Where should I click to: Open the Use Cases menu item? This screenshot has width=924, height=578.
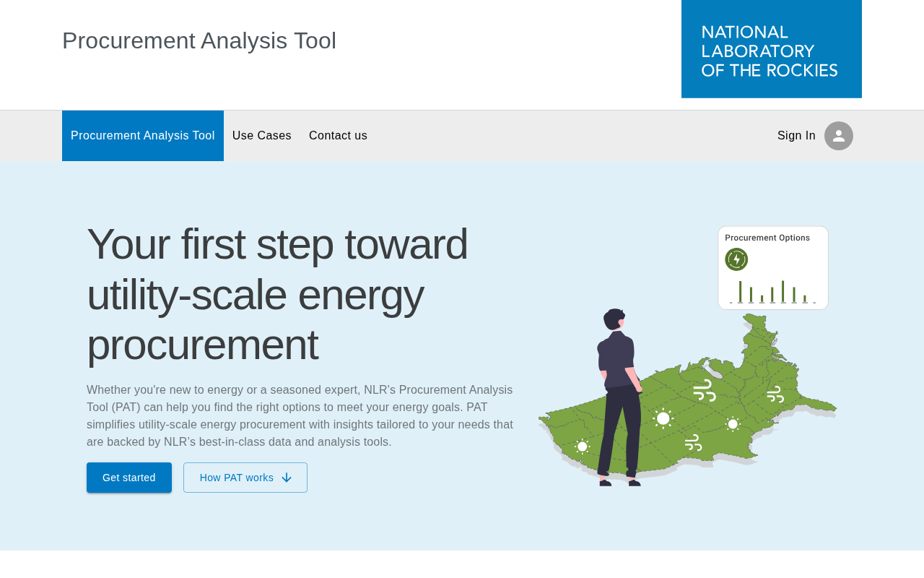[262, 136]
